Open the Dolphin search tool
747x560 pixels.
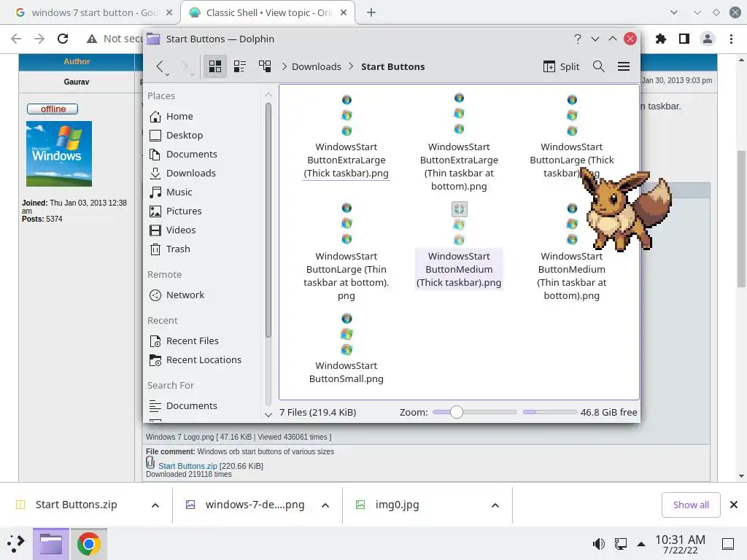598,66
